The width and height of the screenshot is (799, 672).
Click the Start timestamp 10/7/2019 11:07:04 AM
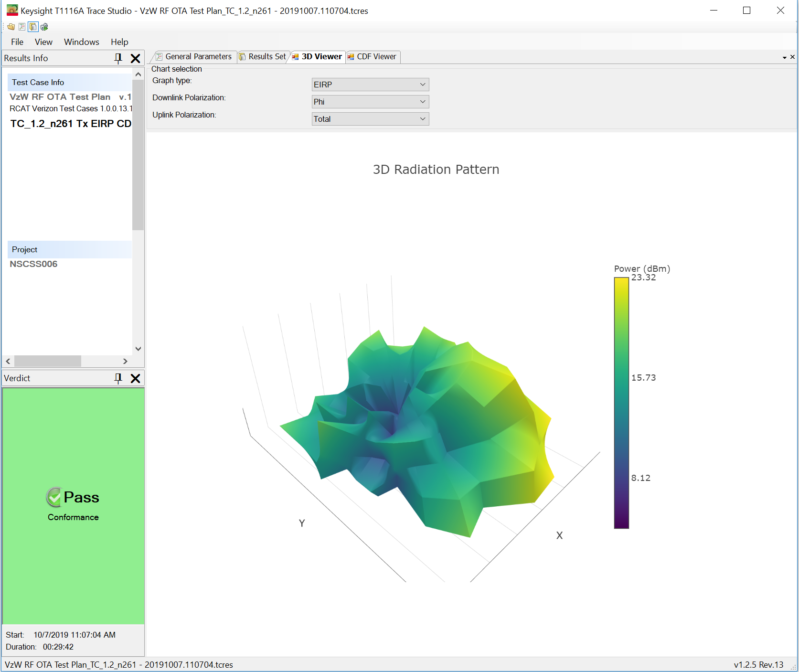pyautogui.click(x=75, y=635)
